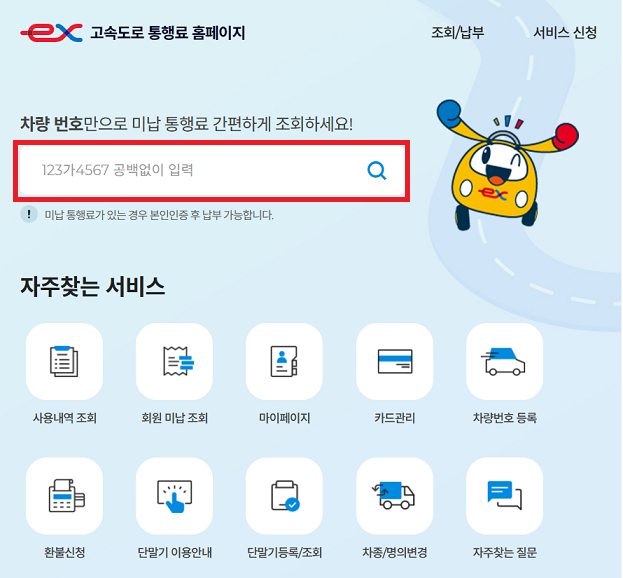Open 단말기 이용안내 touch icon
The width and height of the screenshot is (623, 578).
pos(174,496)
